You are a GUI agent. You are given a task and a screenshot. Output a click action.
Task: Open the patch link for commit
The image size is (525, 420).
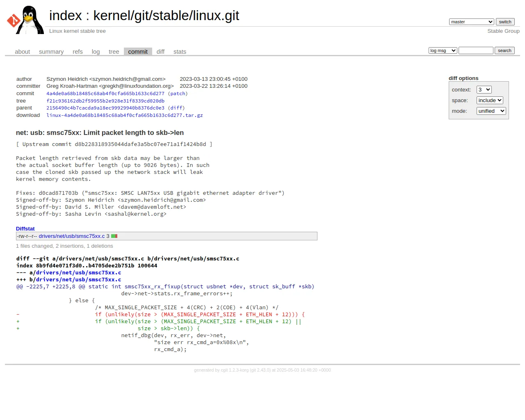178,94
